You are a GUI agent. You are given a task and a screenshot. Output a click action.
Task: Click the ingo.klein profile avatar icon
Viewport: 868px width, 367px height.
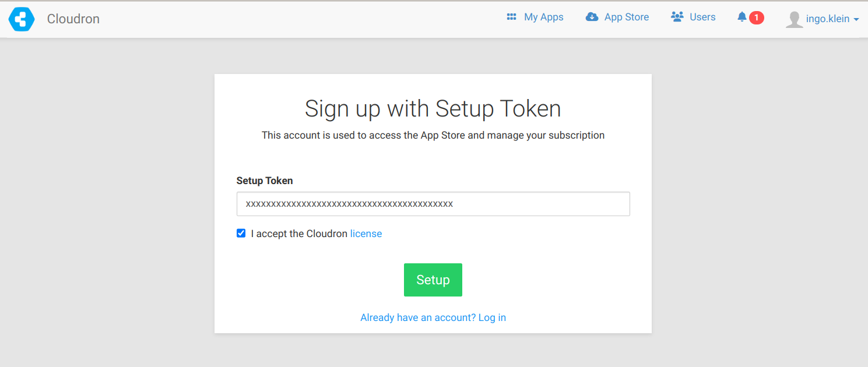click(794, 19)
